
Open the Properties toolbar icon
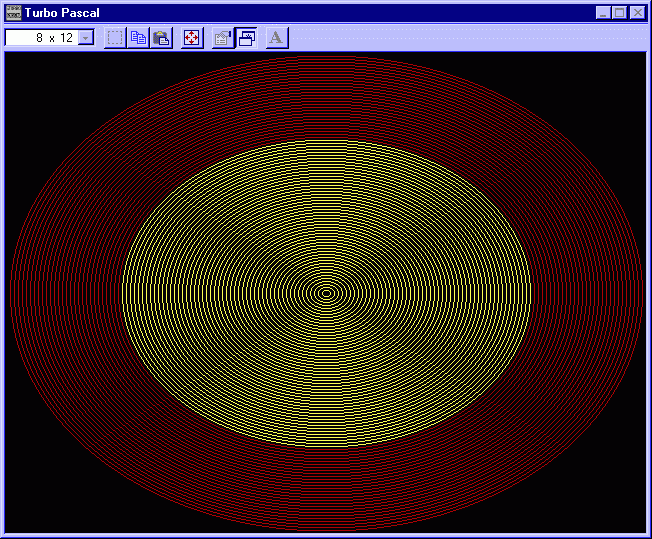tap(223, 38)
